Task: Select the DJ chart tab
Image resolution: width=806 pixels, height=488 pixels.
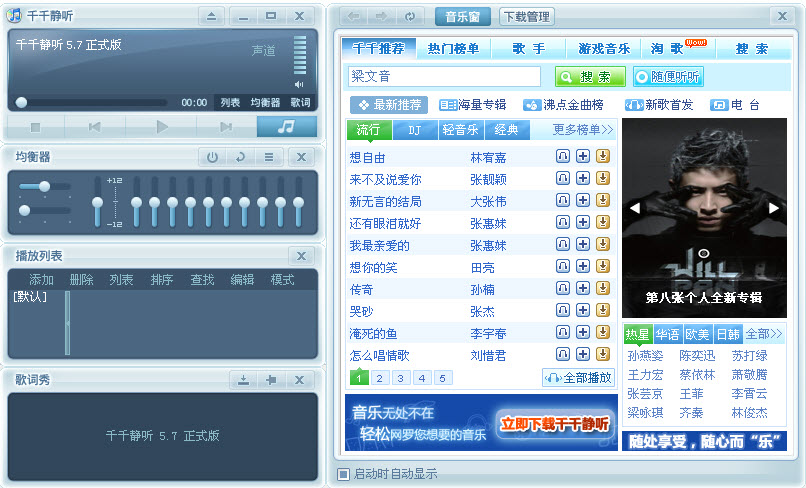Action: (x=415, y=130)
